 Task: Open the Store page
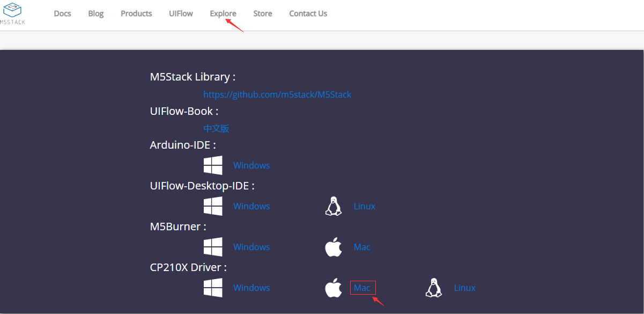click(x=263, y=13)
